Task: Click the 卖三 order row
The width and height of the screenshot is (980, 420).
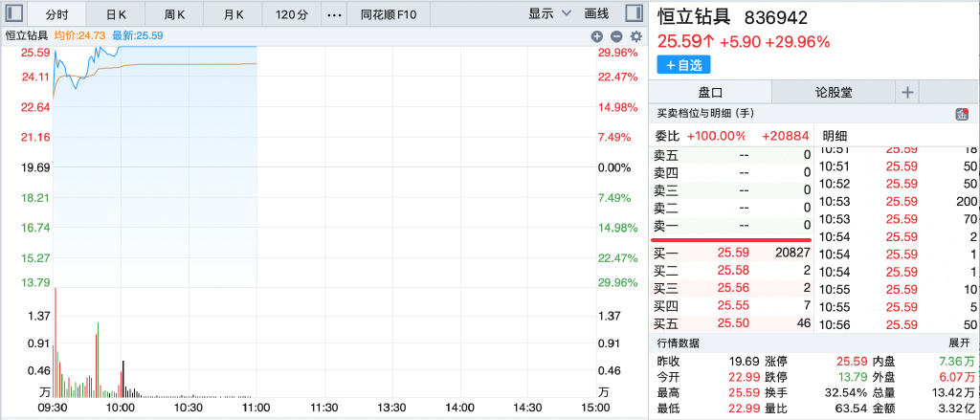Action: point(731,190)
